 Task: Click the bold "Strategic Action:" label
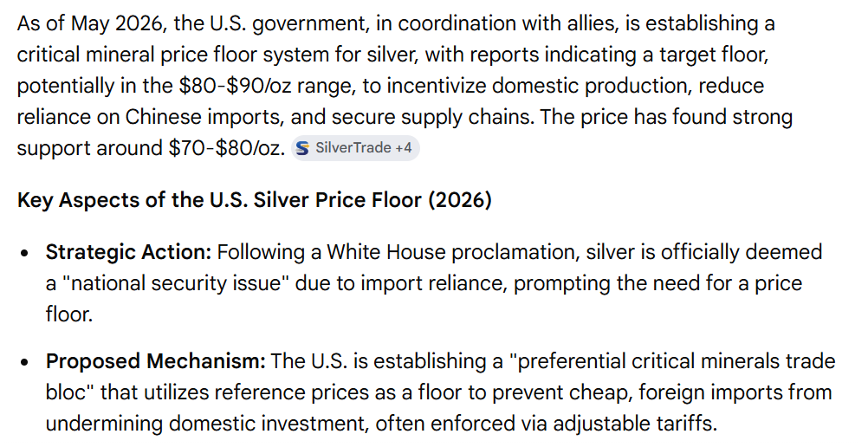click(x=128, y=253)
